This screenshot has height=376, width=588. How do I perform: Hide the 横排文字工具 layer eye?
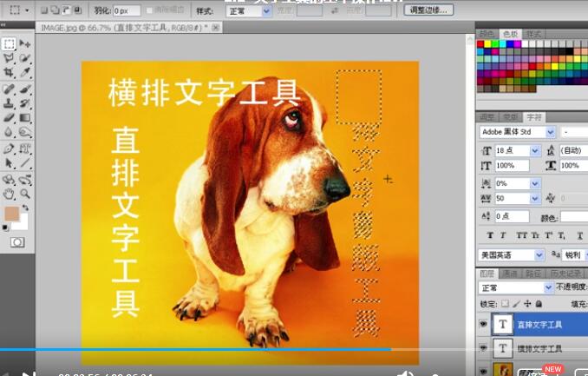click(483, 348)
